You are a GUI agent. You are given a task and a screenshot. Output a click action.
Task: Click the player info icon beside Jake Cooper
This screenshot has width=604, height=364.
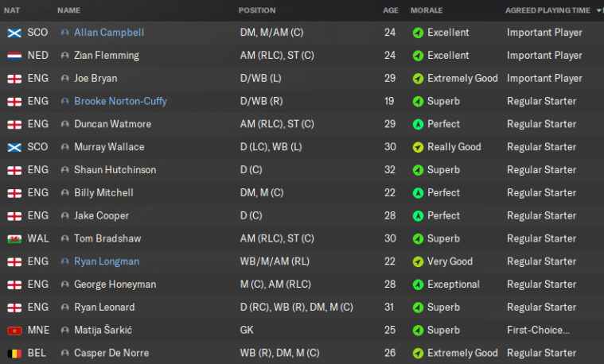coord(64,216)
